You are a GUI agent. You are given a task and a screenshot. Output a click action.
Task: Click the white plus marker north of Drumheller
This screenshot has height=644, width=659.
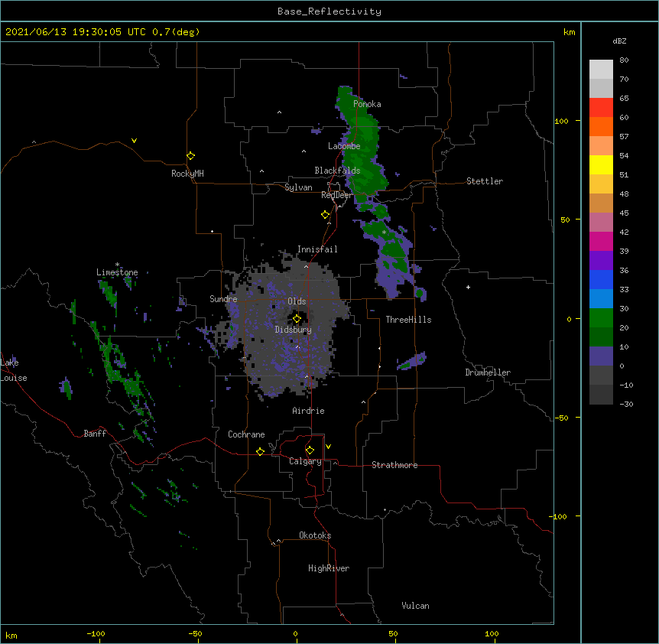click(468, 287)
